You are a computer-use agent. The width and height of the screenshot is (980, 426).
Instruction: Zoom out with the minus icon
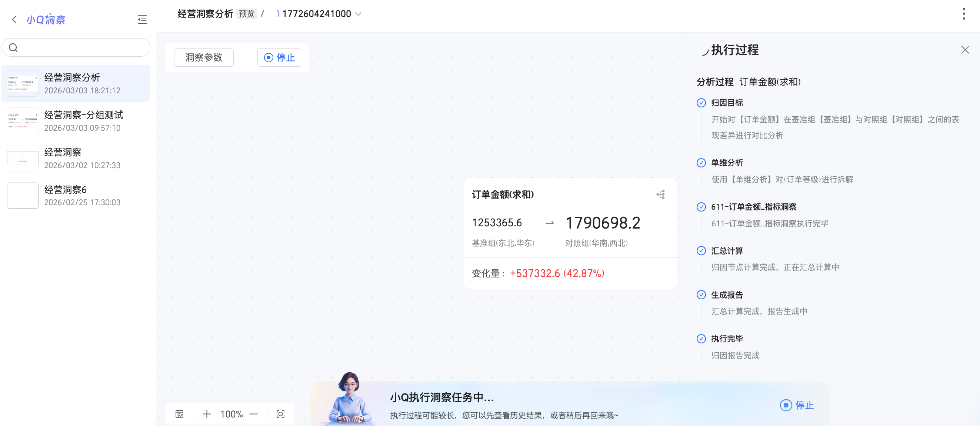(254, 414)
